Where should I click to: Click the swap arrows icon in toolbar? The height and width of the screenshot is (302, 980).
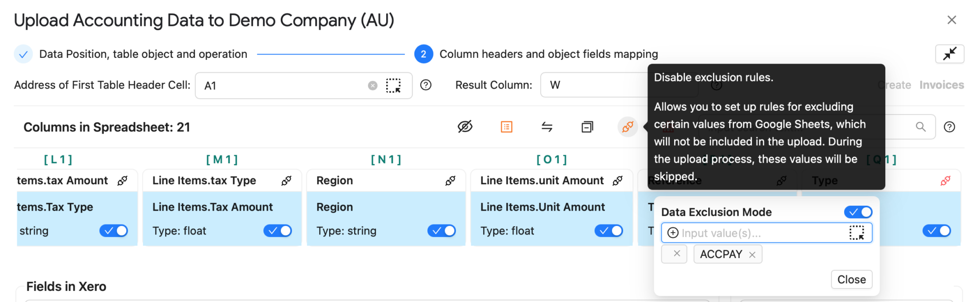pos(547,127)
